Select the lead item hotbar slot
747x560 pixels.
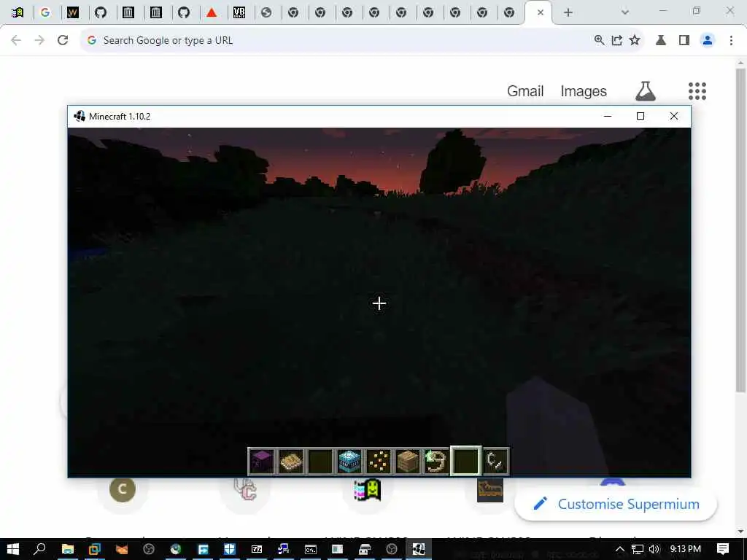(437, 461)
